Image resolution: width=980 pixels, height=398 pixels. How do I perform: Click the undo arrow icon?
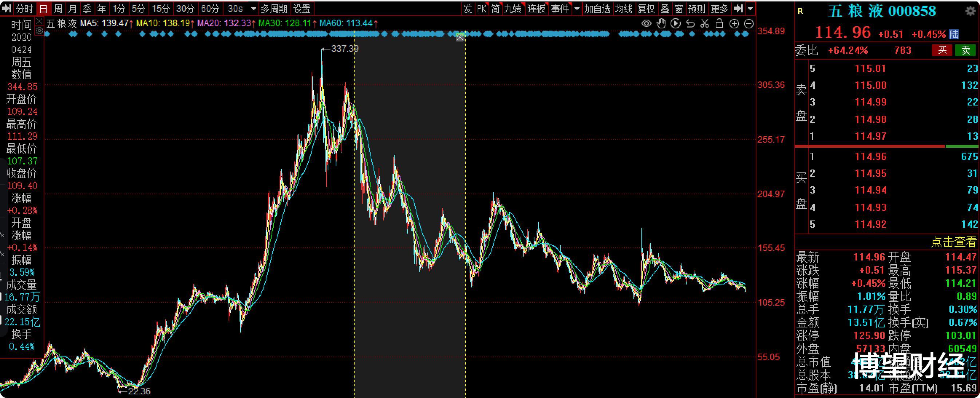point(690,24)
